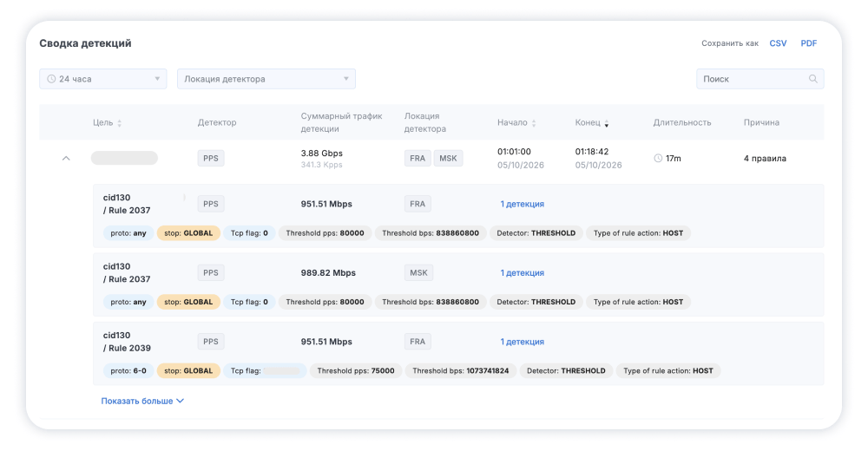Click Threshold pps: 75000 chip

(x=356, y=370)
